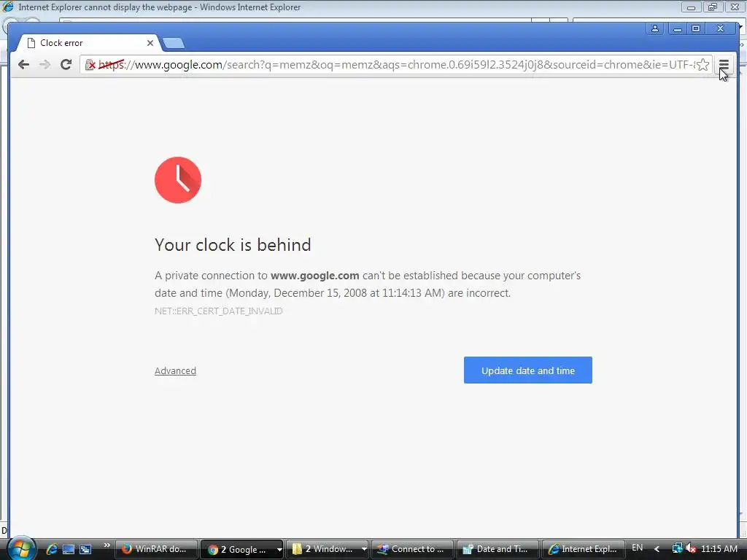747x560 pixels.
Task: Close the Internet Explorer window
Action: click(x=735, y=7)
